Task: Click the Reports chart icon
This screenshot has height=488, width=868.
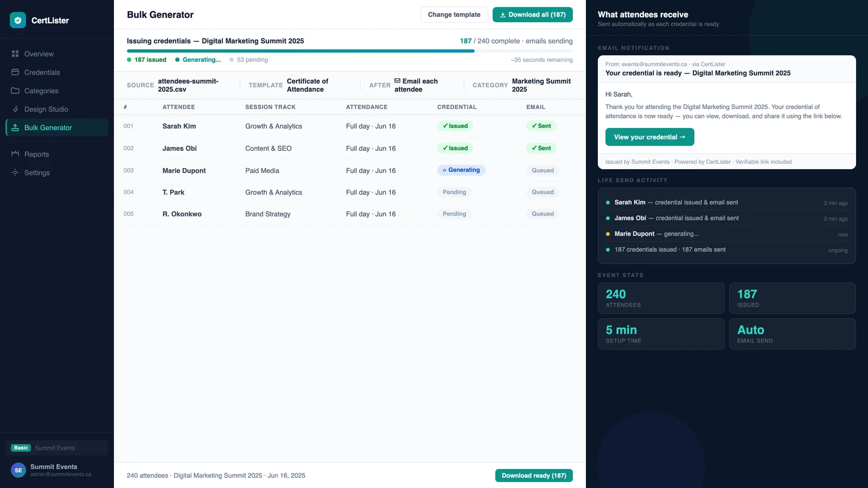Action: [15, 154]
